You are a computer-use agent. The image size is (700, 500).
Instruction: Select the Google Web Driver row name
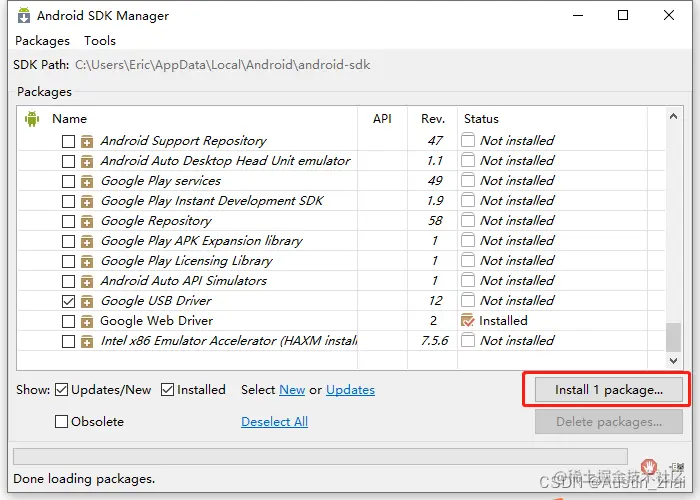click(157, 321)
